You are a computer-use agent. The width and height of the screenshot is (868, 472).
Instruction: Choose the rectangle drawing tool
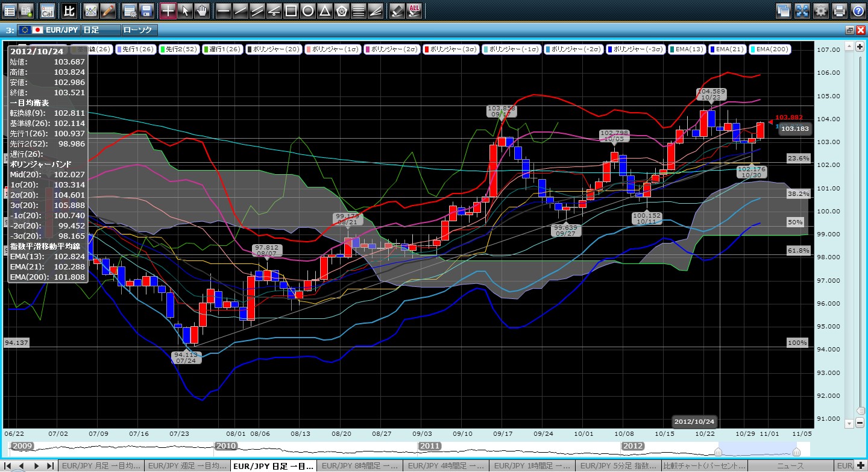point(291,10)
